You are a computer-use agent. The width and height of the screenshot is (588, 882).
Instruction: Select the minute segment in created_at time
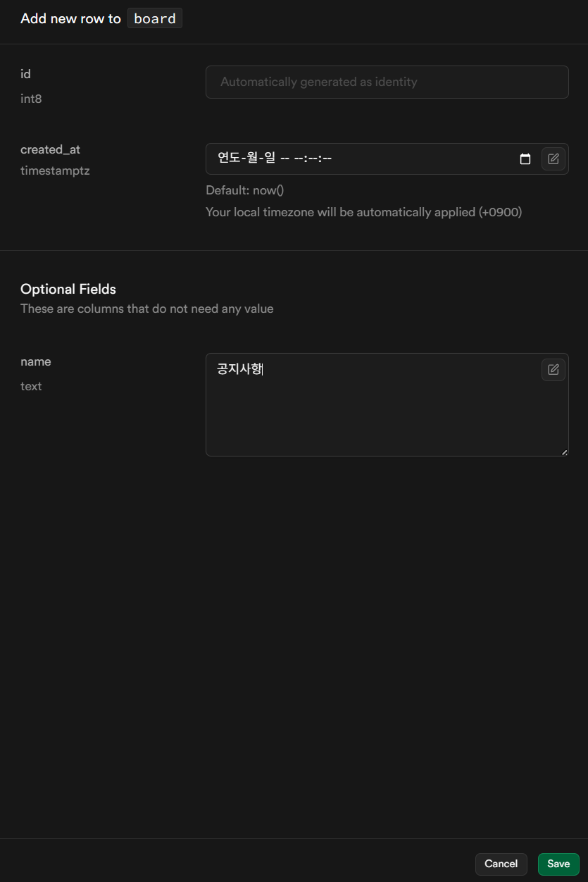coord(313,159)
